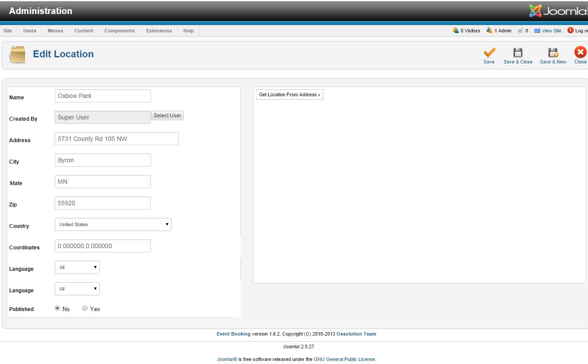The image size is (588, 364).
Task: Expand the first Language dropdown
Action: (x=77, y=267)
